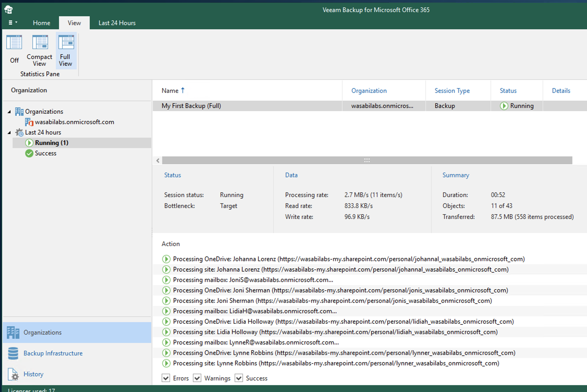The image size is (587, 392).
Task: Click the Name column sort arrow
Action: (x=183, y=90)
